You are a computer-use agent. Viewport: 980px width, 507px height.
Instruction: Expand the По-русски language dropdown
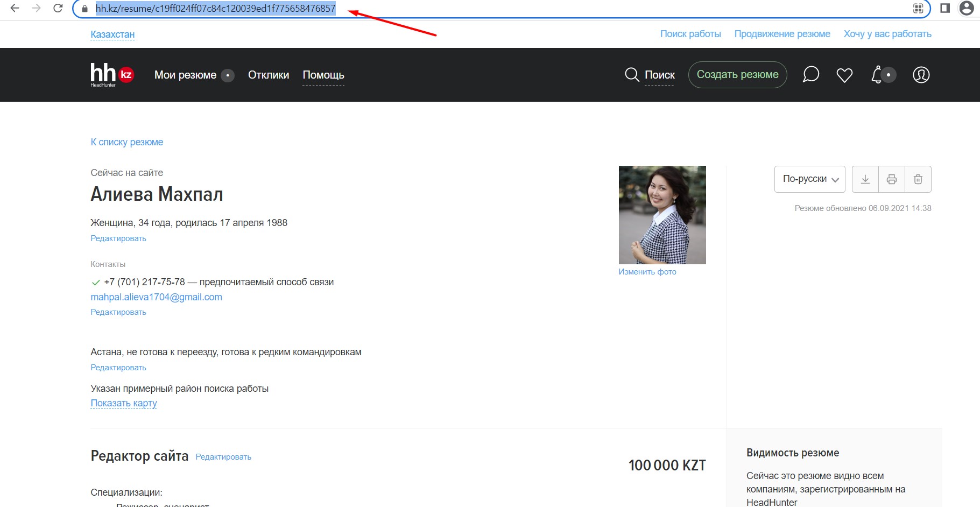point(809,179)
